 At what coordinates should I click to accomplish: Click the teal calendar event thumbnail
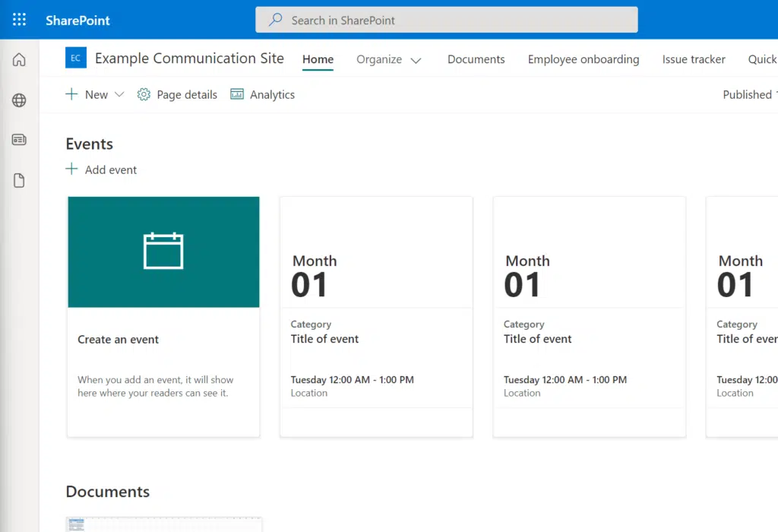pos(164,252)
